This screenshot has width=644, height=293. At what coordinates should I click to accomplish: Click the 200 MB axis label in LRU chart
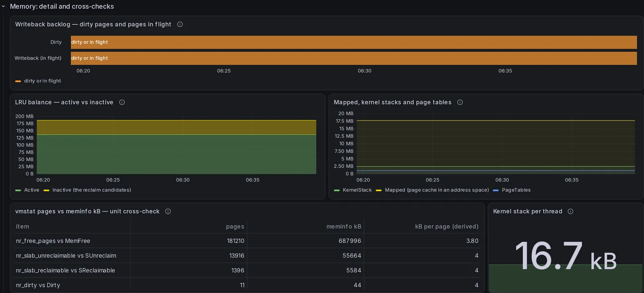coord(25,116)
